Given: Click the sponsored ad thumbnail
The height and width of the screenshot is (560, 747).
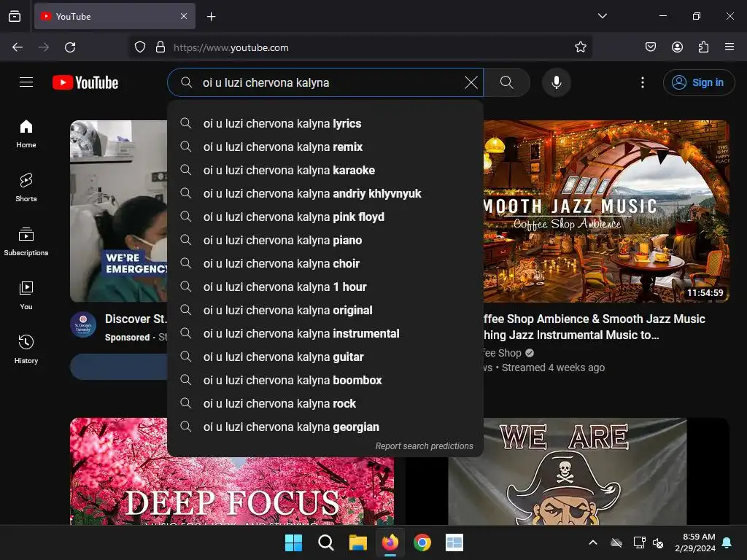Looking at the screenshot, I should click(119, 211).
